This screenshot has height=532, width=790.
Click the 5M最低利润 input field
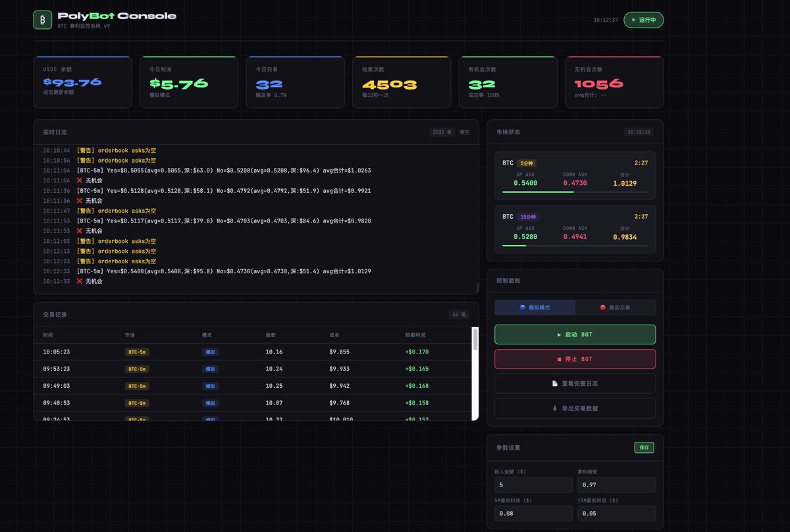(534, 514)
